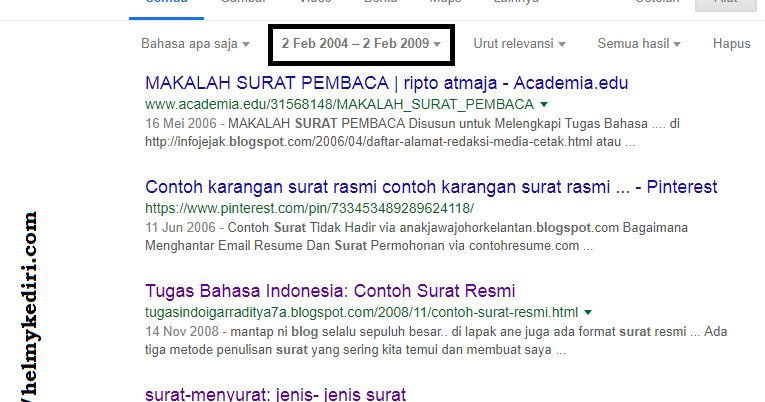765x402 pixels.
Task: Click 'Hapus' to clear search filters
Action: (x=731, y=44)
